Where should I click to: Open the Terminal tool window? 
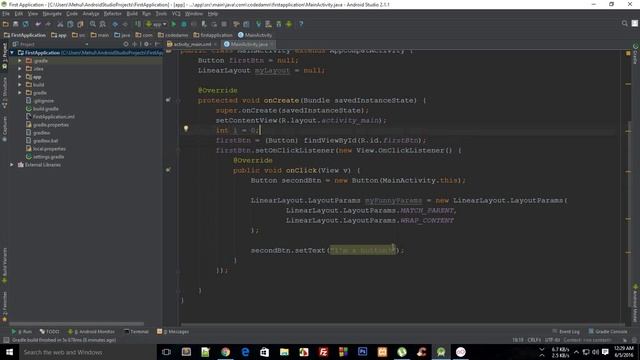click(x=136, y=331)
